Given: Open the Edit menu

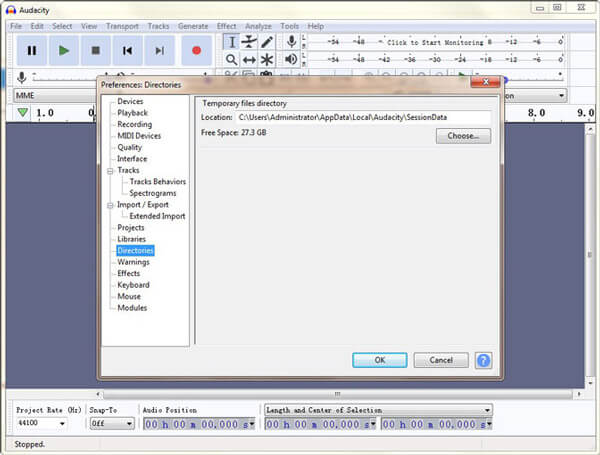Looking at the screenshot, I should 37,26.
